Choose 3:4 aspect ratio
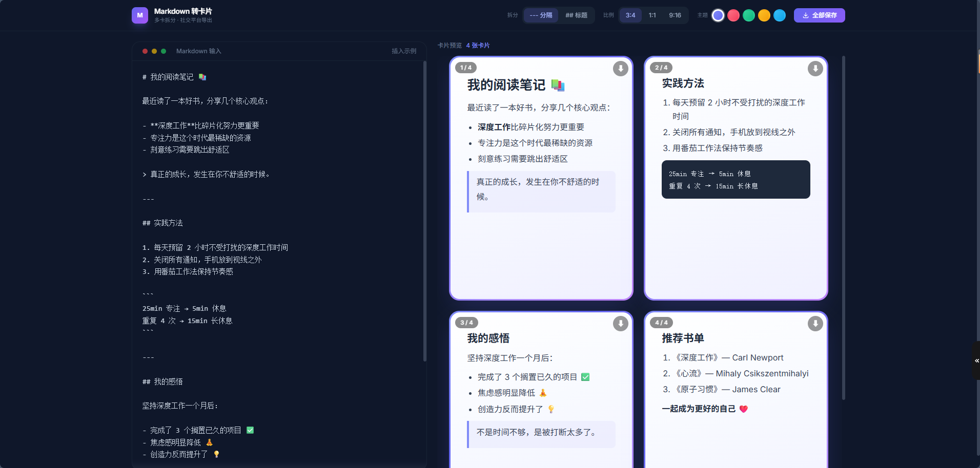The width and height of the screenshot is (980, 468). tap(630, 15)
